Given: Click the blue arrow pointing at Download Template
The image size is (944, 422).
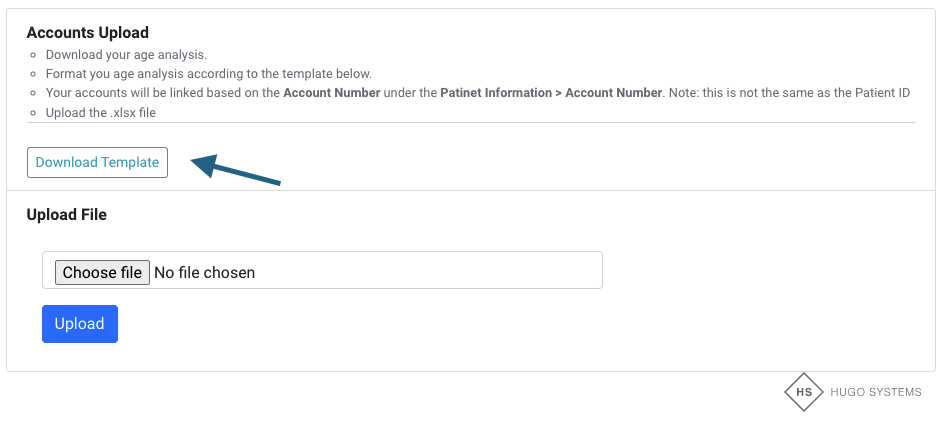Looking at the screenshot, I should pos(236,170).
